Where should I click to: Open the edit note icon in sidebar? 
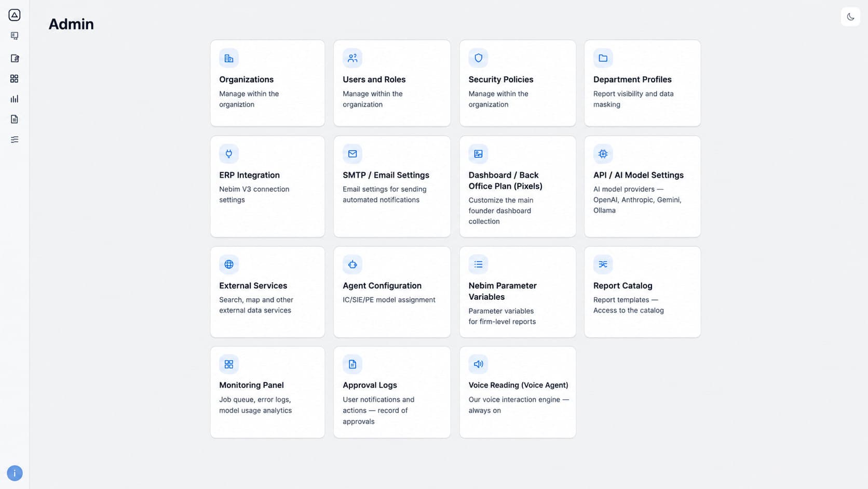(15, 58)
